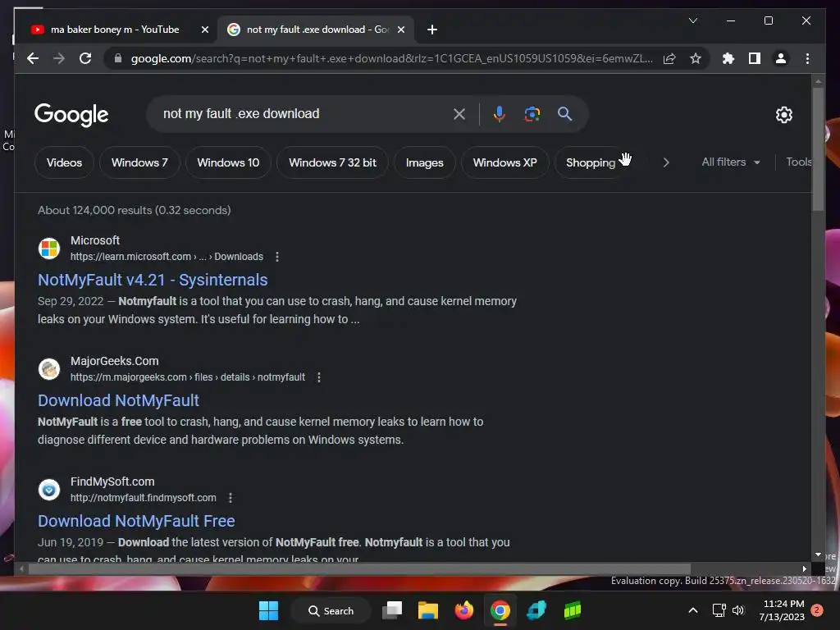Open network status in system tray
Viewport: 840px width, 630px height.
[719, 610]
